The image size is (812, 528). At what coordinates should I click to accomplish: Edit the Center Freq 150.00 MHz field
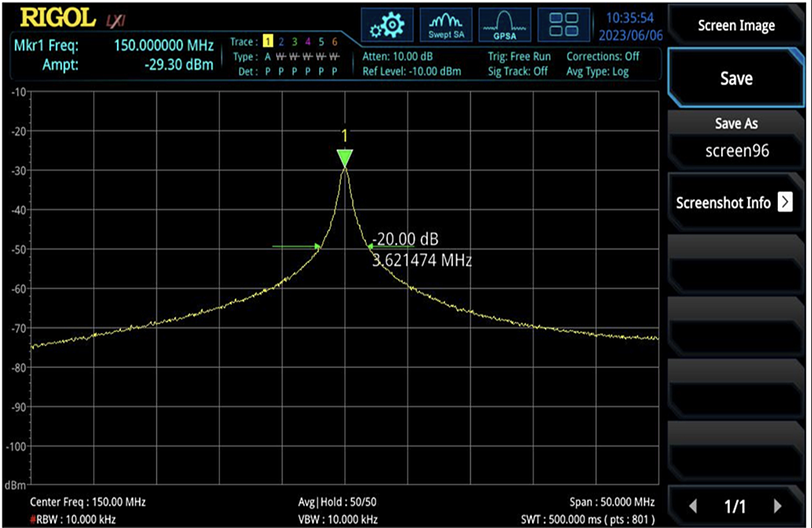click(x=88, y=502)
